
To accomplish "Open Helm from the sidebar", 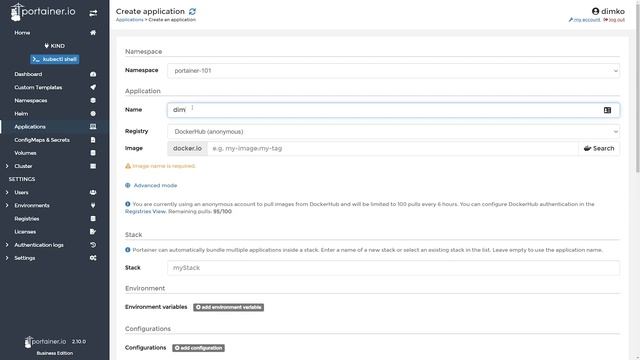I will tap(21, 113).
